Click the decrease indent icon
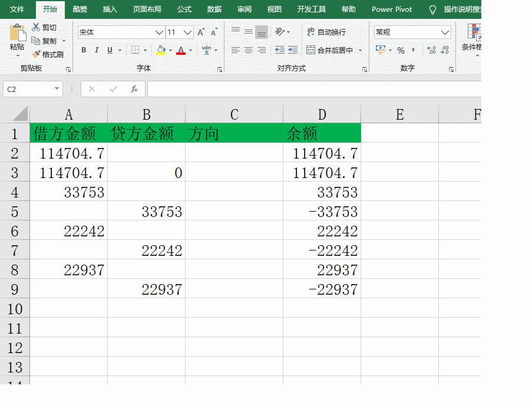 (x=280, y=50)
